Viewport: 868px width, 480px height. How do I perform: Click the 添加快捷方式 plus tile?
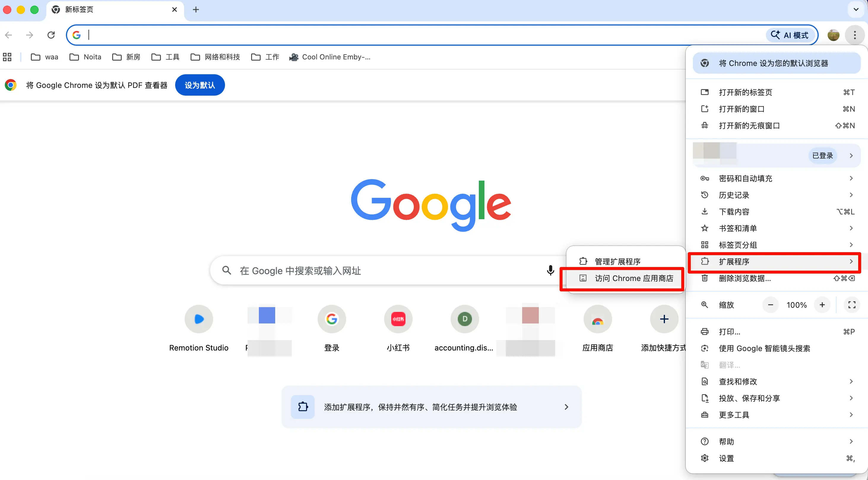pos(664,319)
